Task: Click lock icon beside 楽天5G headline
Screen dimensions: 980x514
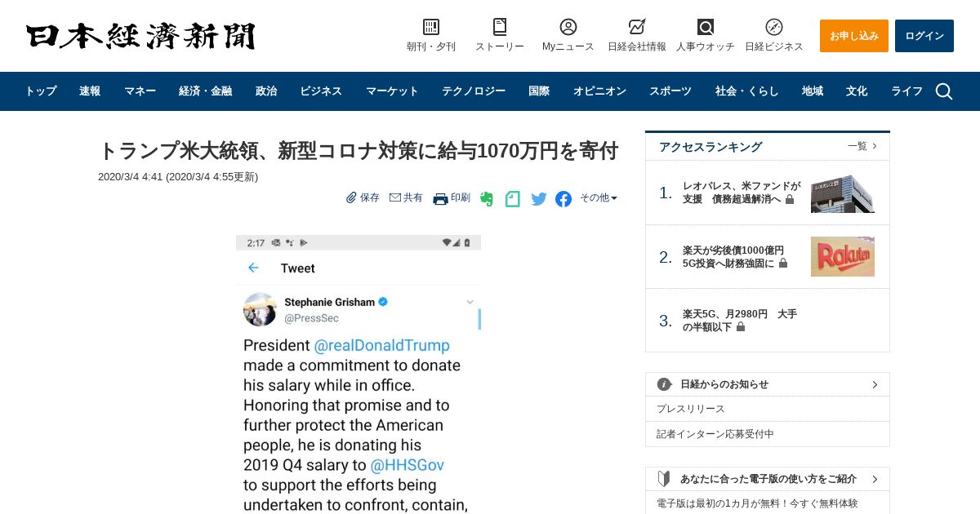Action: click(741, 327)
